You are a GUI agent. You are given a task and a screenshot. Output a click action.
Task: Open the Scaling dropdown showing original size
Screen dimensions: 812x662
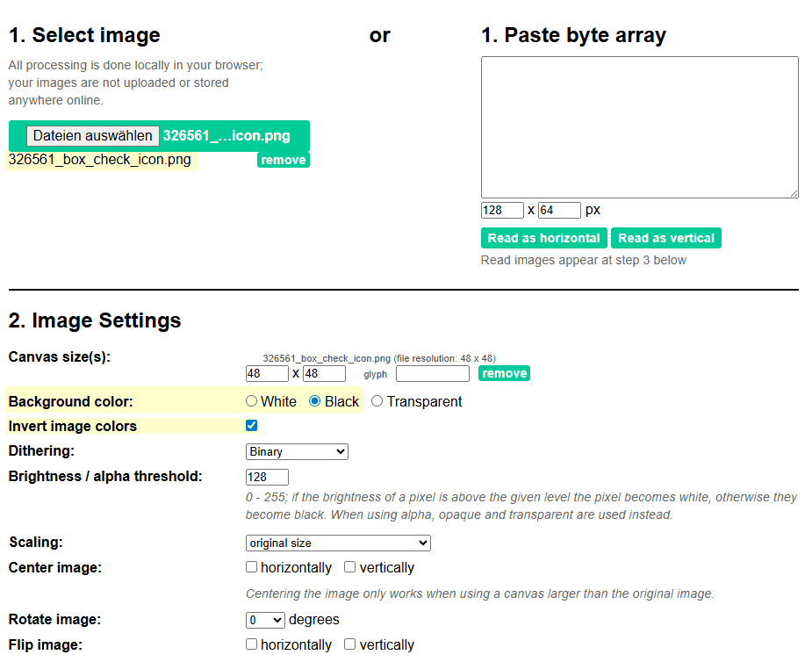[x=338, y=543]
